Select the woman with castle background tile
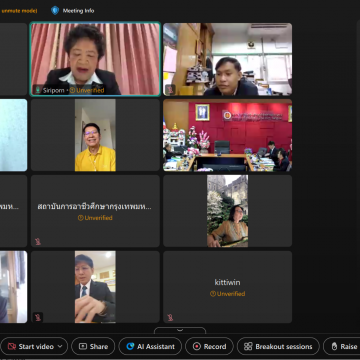The height and width of the screenshot is (360, 360). click(x=228, y=211)
